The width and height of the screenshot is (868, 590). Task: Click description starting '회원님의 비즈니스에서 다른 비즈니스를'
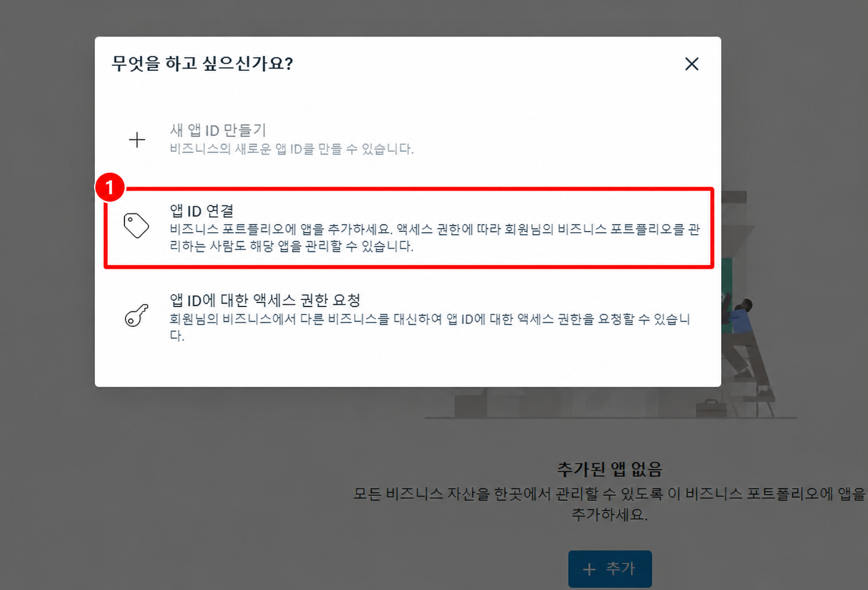pos(430,327)
